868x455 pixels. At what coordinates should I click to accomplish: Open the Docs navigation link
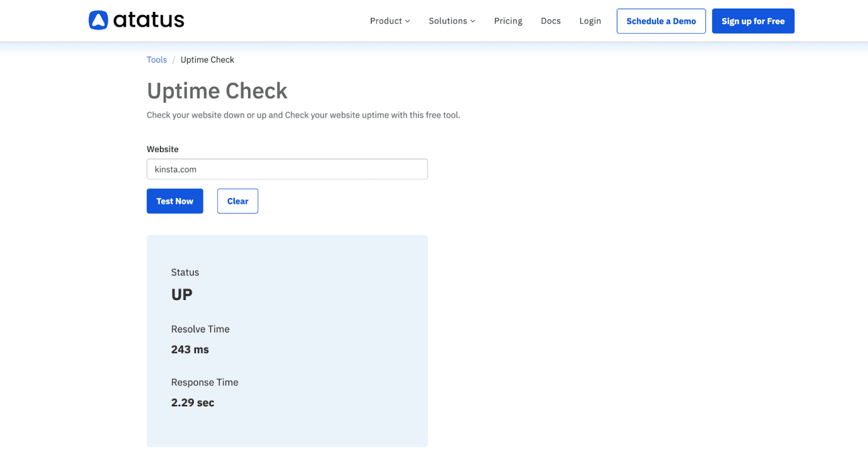(550, 21)
